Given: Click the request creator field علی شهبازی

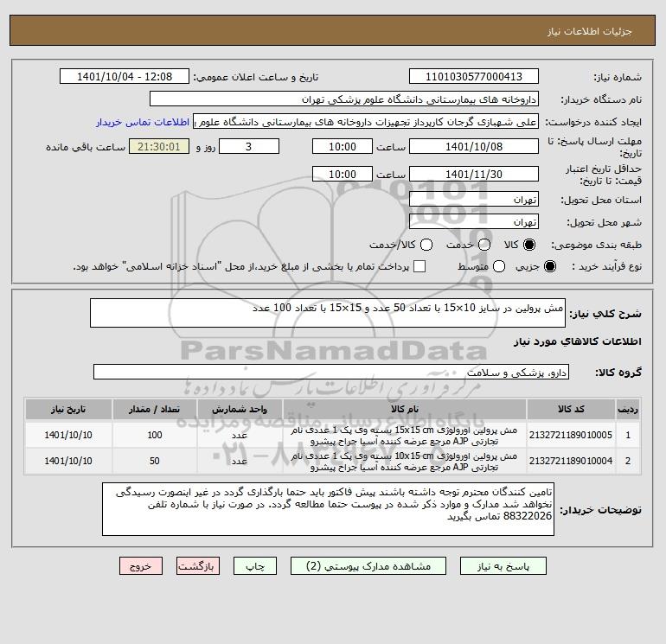Looking at the screenshot, I should click(x=366, y=122).
